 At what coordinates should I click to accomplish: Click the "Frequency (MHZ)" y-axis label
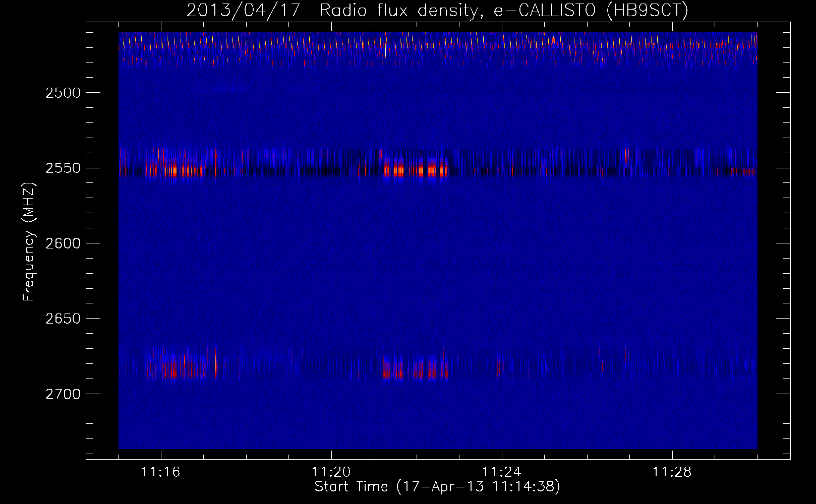[29, 242]
